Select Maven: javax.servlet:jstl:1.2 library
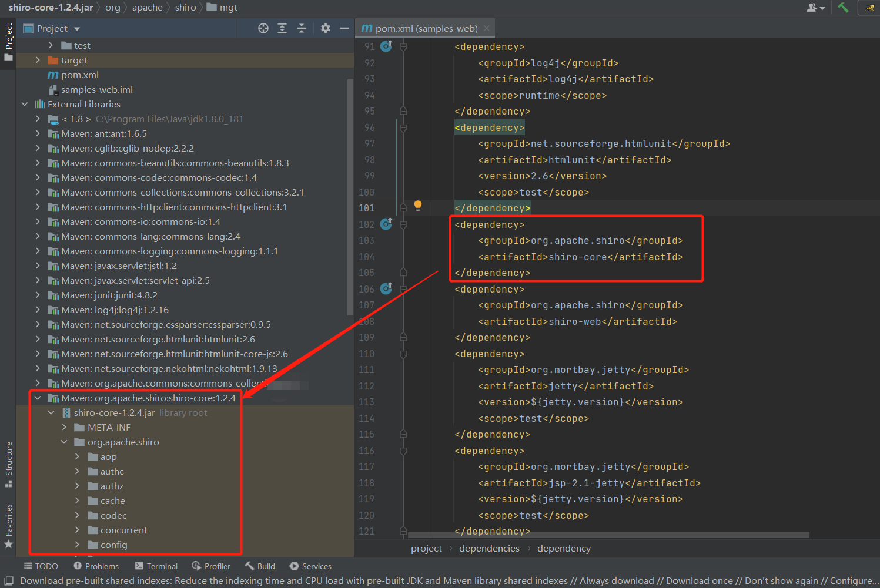Screen dimensions: 880x588 [119, 266]
